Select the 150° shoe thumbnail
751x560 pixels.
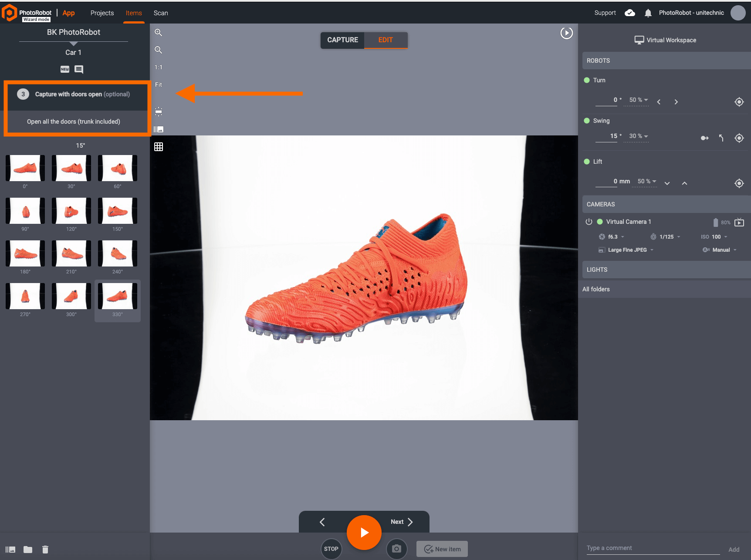pos(117,211)
